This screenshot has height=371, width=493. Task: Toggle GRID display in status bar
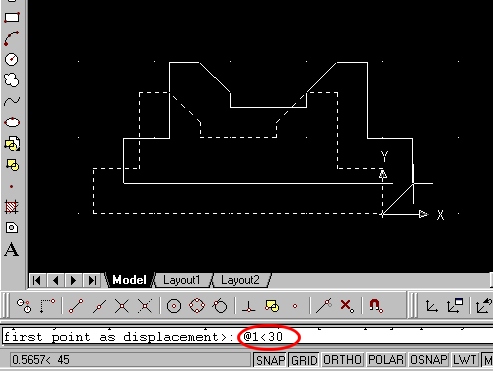[x=304, y=360]
